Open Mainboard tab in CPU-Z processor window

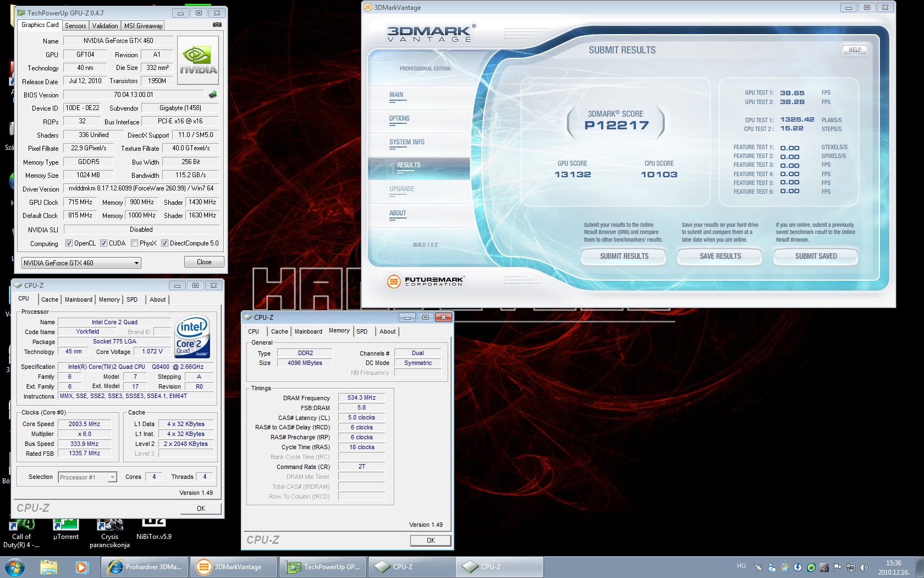click(x=79, y=299)
